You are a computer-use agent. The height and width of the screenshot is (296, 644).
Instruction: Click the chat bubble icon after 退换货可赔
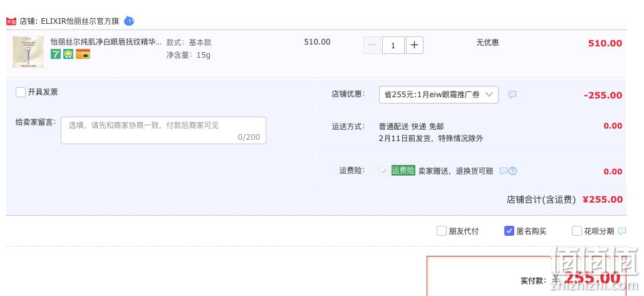pos(503,171)
